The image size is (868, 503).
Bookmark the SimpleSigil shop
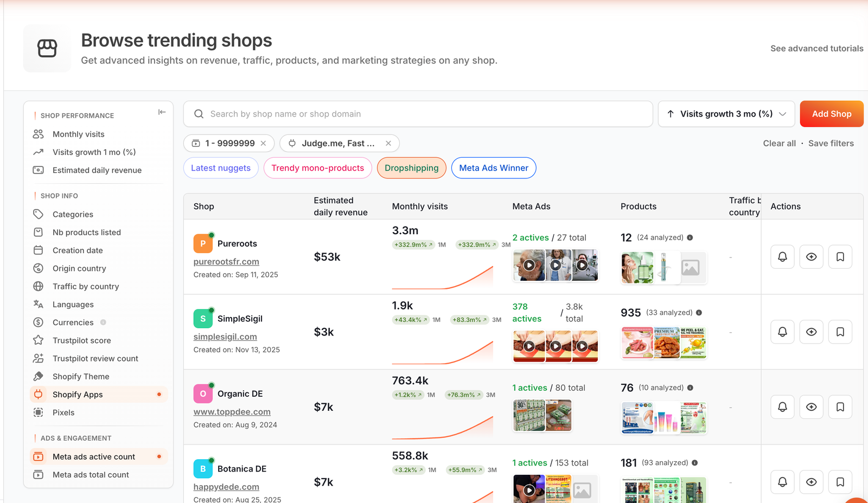(x=840, y=332)
